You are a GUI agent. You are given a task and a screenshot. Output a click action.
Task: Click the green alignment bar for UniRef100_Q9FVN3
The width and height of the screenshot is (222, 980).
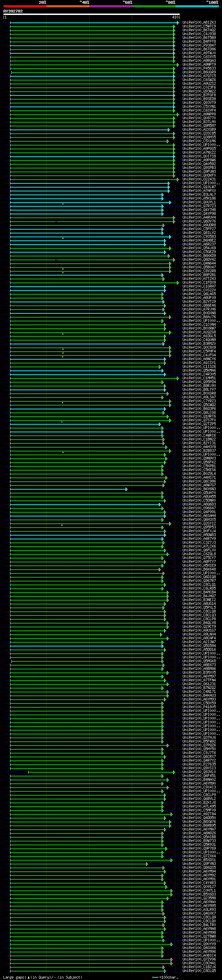[x=79, y=864]
